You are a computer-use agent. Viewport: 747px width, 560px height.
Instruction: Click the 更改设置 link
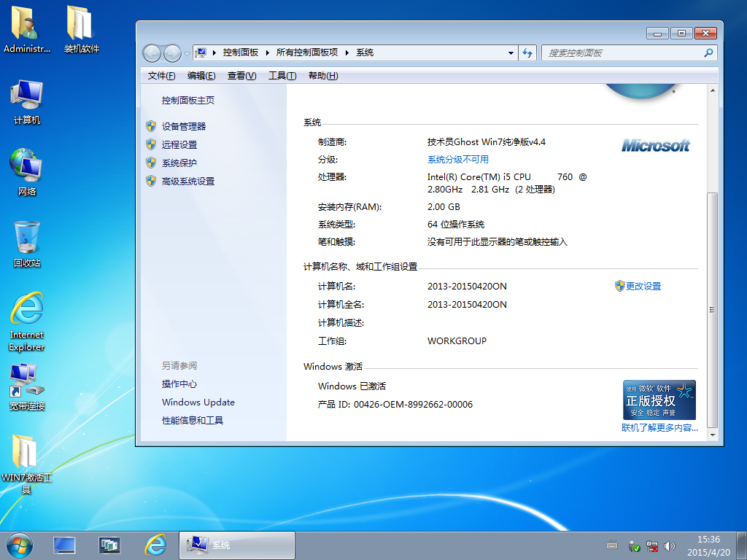click(643, 286)
